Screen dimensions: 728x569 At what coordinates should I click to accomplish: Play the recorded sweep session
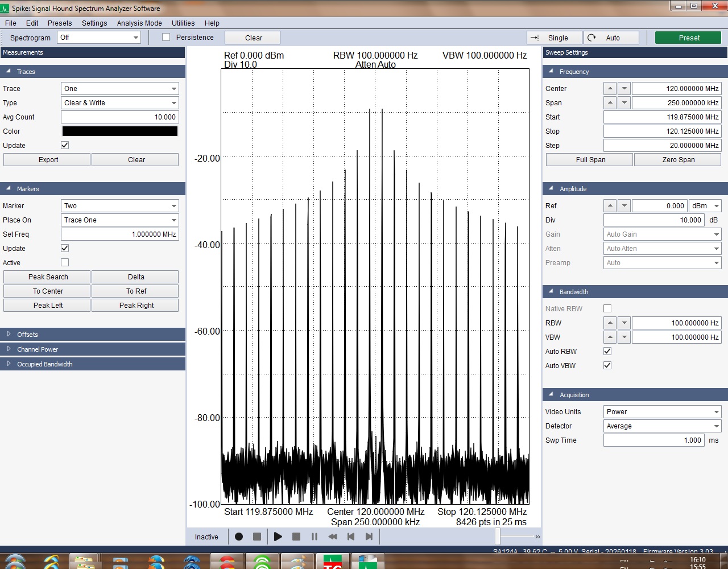point(278,537)
